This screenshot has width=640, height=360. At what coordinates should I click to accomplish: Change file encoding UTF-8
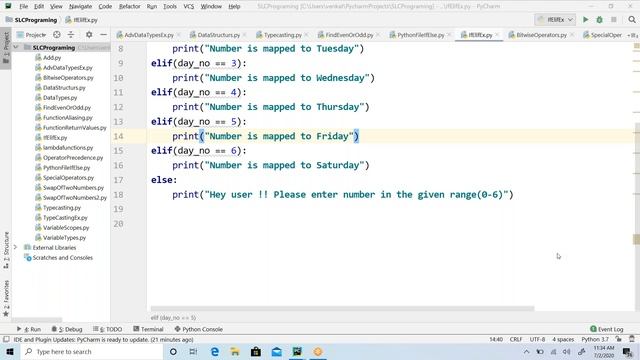(x=537, y=339)
